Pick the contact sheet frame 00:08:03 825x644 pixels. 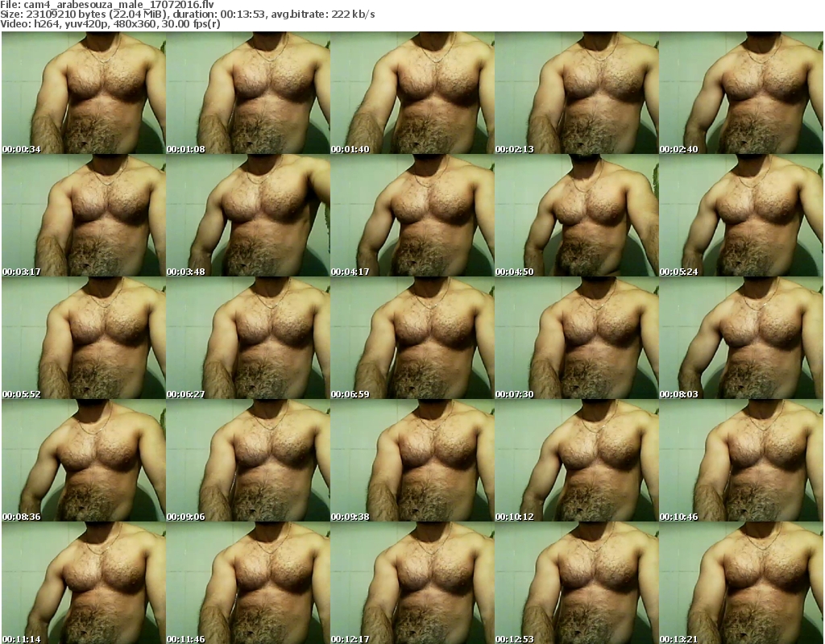[x=741, y=338]
